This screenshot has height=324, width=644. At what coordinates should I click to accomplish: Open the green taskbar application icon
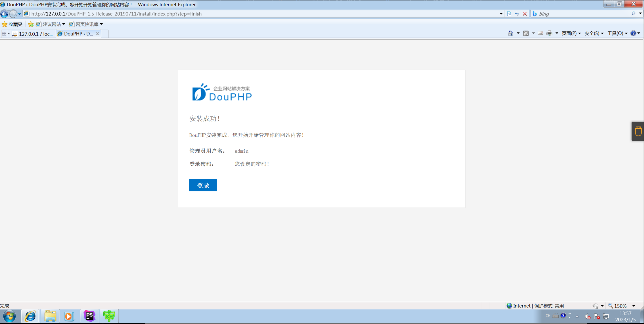(109, 316)
